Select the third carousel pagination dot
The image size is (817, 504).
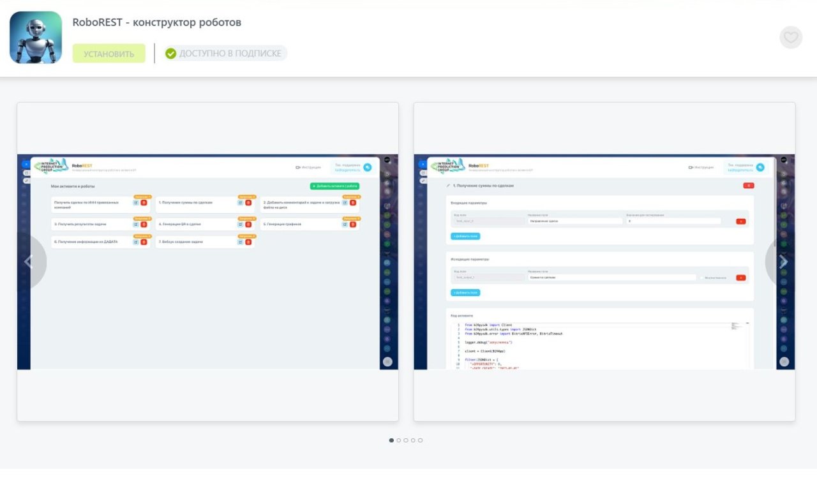point(406,440)
